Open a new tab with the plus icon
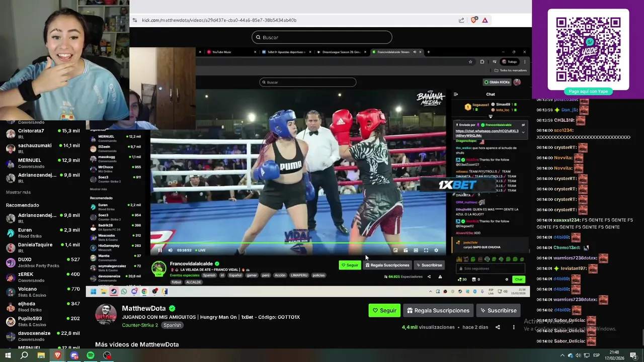 click(429, 52)
